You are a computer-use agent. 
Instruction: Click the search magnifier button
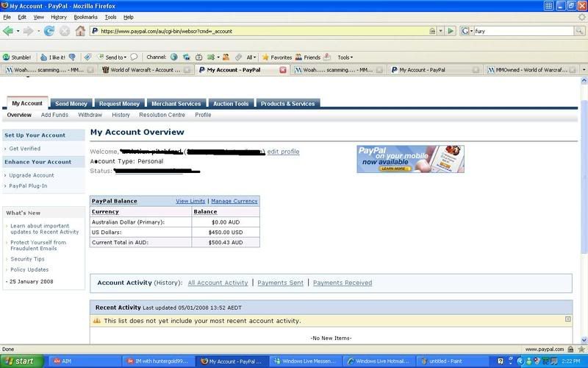[579, 31]
